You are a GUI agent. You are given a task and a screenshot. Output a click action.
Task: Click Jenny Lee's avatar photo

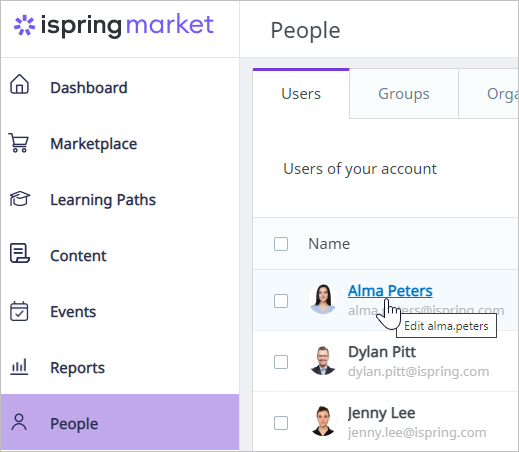(323, 421)
